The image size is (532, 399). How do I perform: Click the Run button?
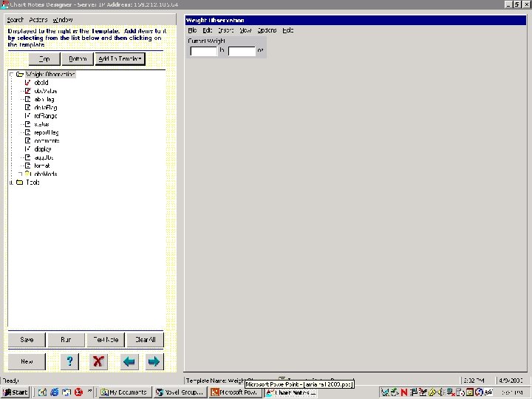pos(66,340)
